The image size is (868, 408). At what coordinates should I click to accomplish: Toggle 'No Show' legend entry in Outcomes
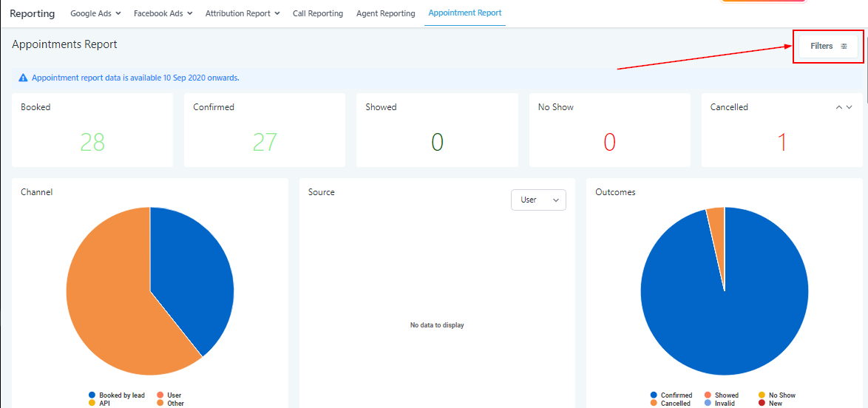click(777, 395)
